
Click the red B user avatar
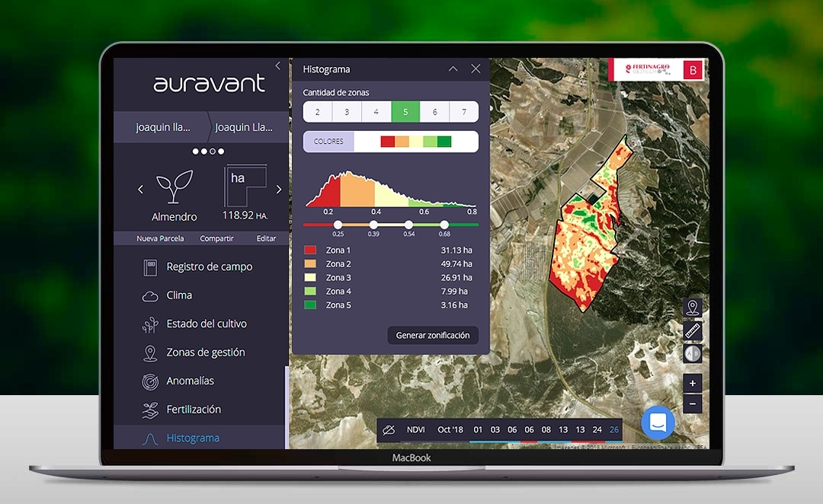click(x=693, y=70)
